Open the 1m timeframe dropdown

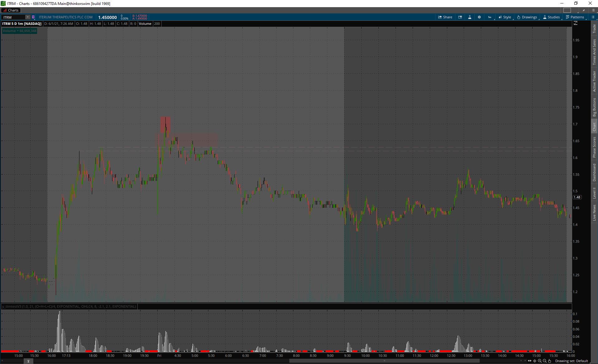pyautogui.click(x=490, y=17)
